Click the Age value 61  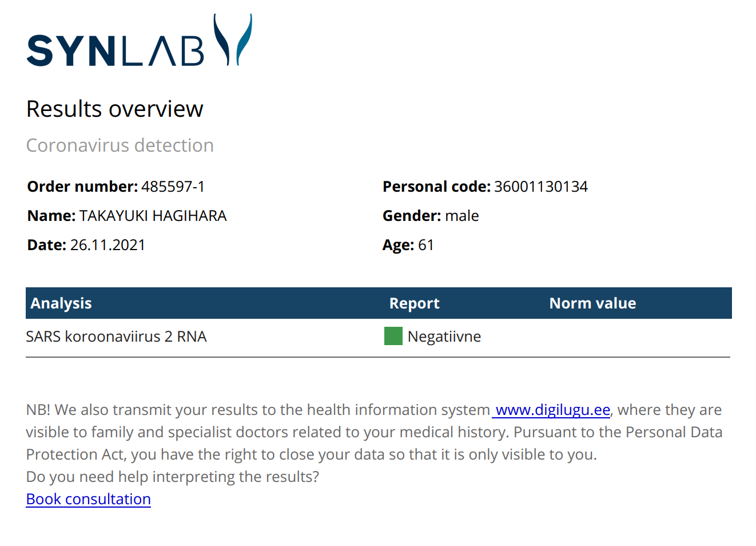426,245
